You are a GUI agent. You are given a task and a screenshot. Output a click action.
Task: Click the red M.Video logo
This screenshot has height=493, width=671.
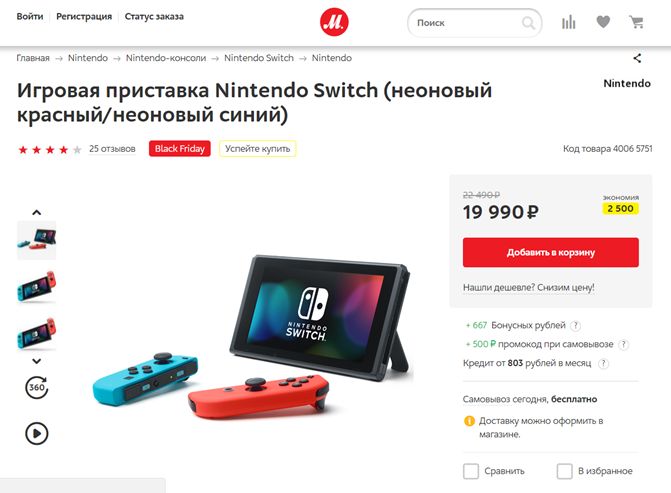334,22
